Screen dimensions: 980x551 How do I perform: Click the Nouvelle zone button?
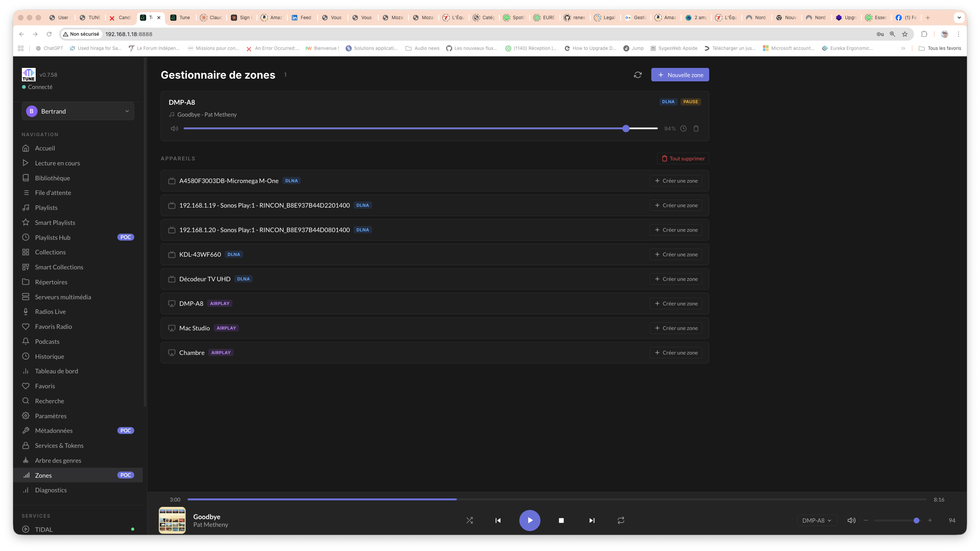[680, 75]
